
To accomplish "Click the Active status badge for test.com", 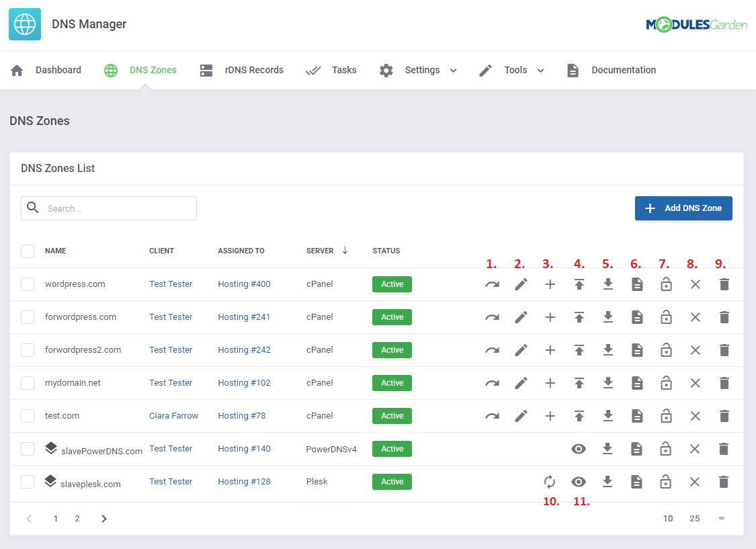I will coord(392,416).
